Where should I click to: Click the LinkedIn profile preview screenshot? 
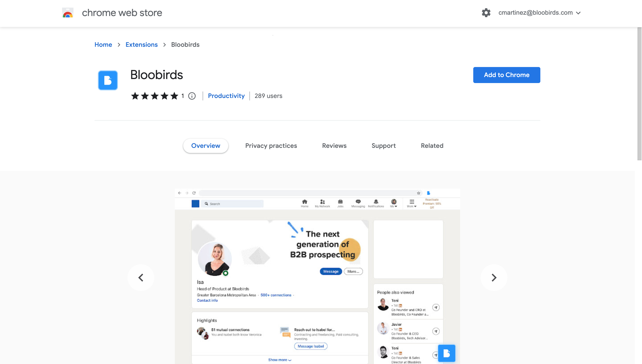tap(317, 276)
